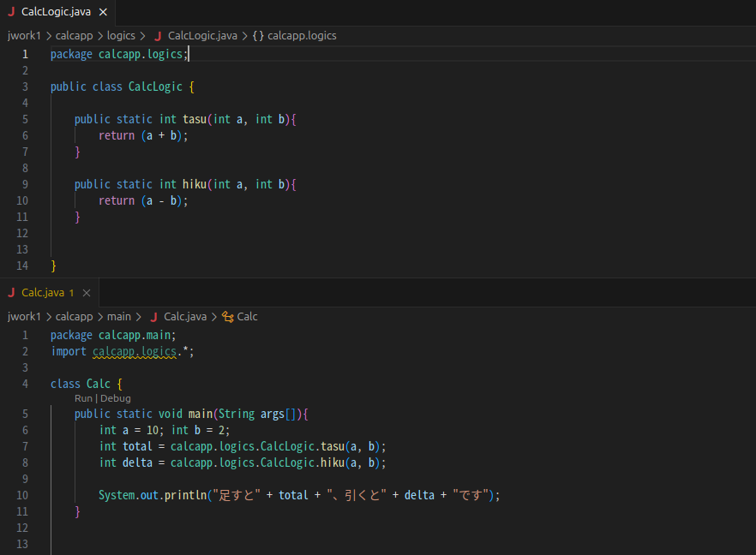Open Calc.java breadcrumb item
This screenshot has width=756, height=555.
(x=185, y=317)
